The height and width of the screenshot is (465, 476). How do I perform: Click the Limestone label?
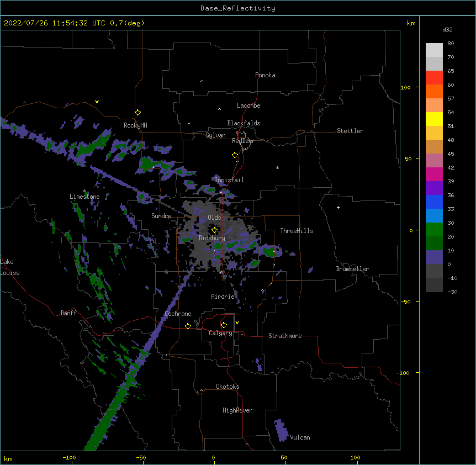[x=84, y=197]
